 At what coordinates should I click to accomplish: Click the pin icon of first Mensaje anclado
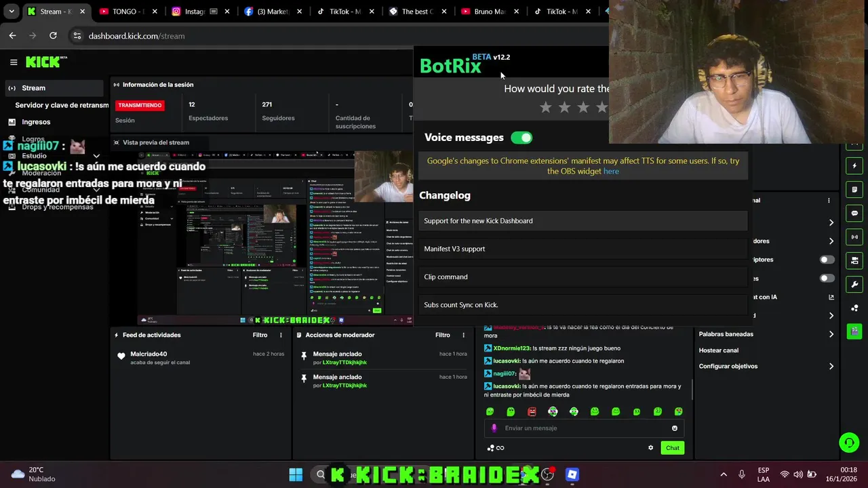[x=304, y=355]
